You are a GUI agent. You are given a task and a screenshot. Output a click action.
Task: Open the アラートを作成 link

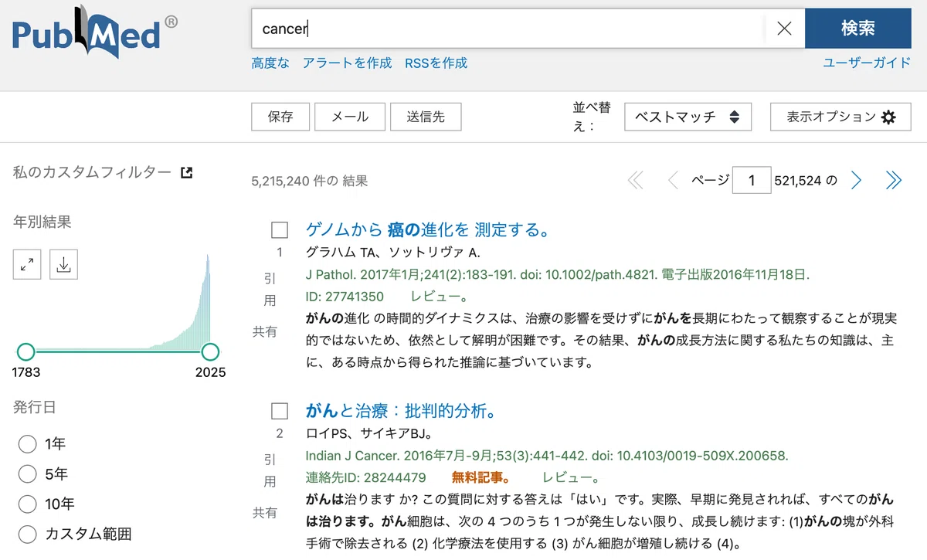coord(347,63)
